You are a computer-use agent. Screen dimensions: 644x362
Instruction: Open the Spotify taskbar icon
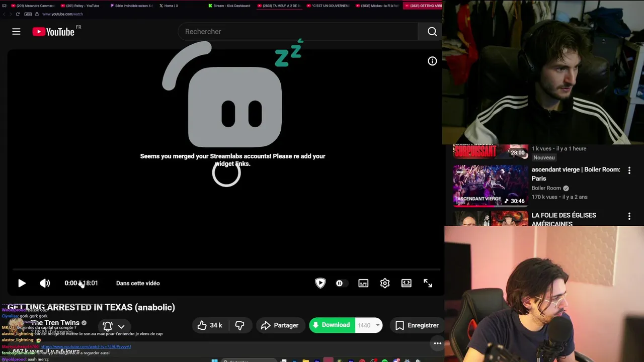(385, 360)
